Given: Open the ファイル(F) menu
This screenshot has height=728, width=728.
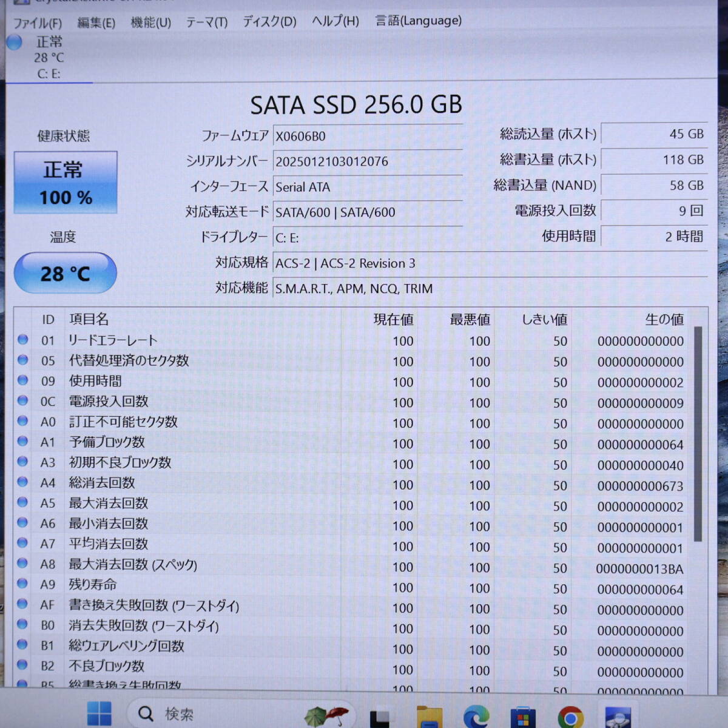Looking at the screenshot, I should tap(37, 20).
